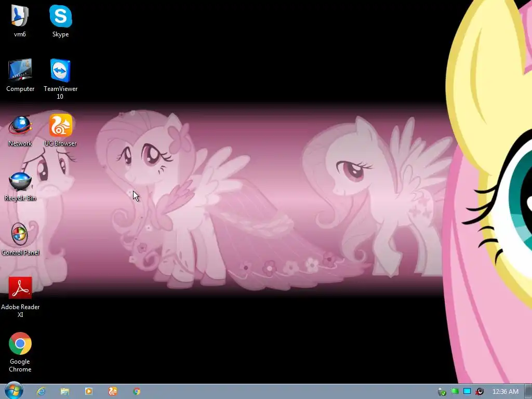Click the network monitor tray icon

(467, 392)
